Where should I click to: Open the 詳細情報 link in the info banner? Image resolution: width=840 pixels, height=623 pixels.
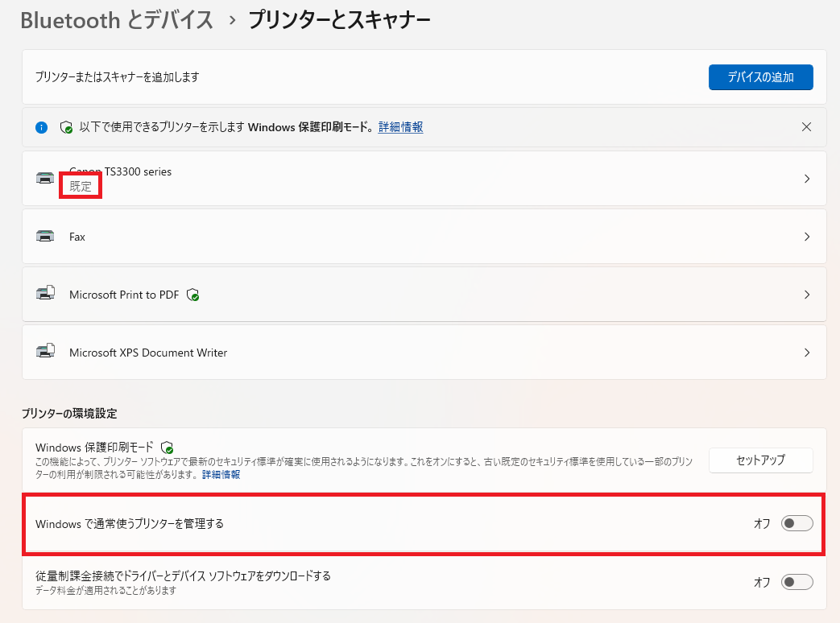[x=401, y=127]
